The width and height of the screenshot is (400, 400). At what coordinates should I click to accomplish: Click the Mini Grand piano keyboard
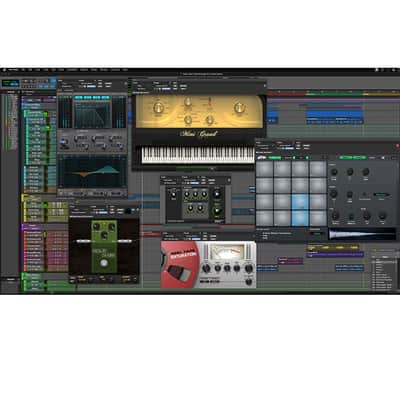pyautogui.click(x=198, y=154)
